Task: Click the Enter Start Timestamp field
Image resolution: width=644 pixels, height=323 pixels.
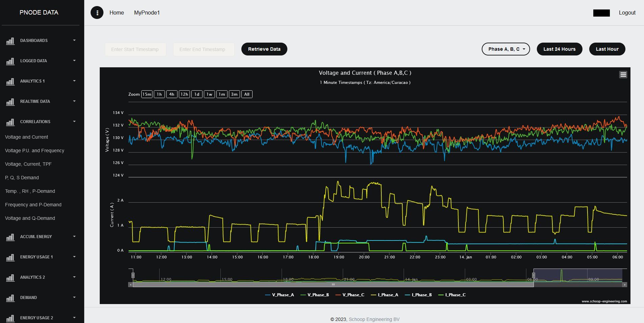Action: (135, 49)
